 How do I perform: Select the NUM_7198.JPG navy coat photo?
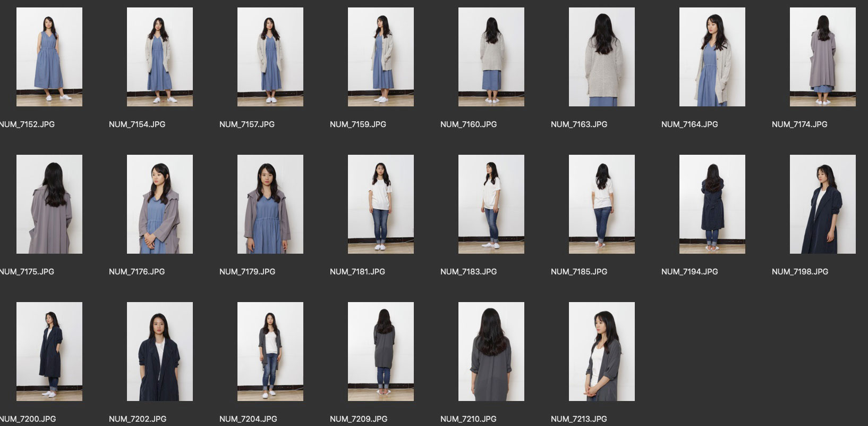[x=823, y=204]
